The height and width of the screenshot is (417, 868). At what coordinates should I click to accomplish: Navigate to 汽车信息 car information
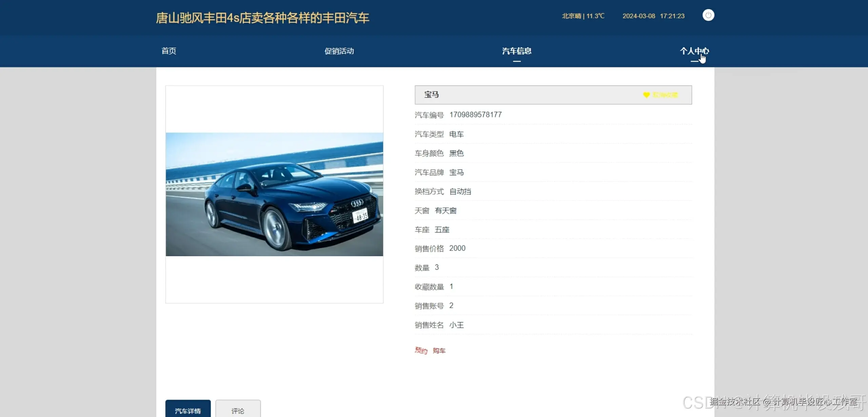[x=516, y=51]
